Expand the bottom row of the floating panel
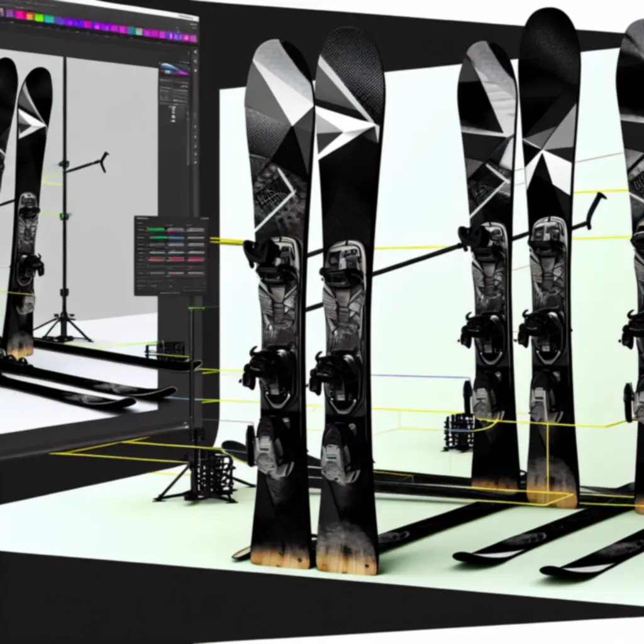 (170, 292)
